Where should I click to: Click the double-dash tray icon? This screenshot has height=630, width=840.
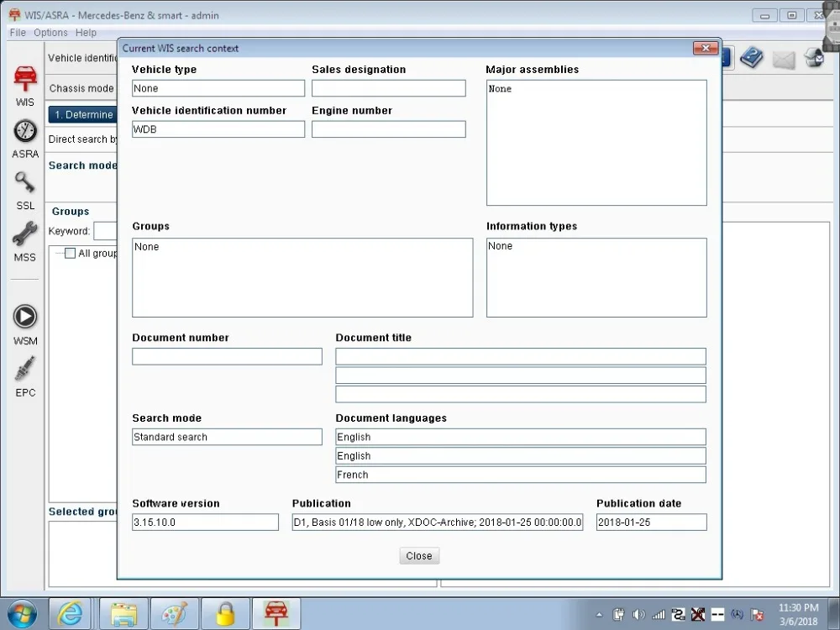coord(718,615)
